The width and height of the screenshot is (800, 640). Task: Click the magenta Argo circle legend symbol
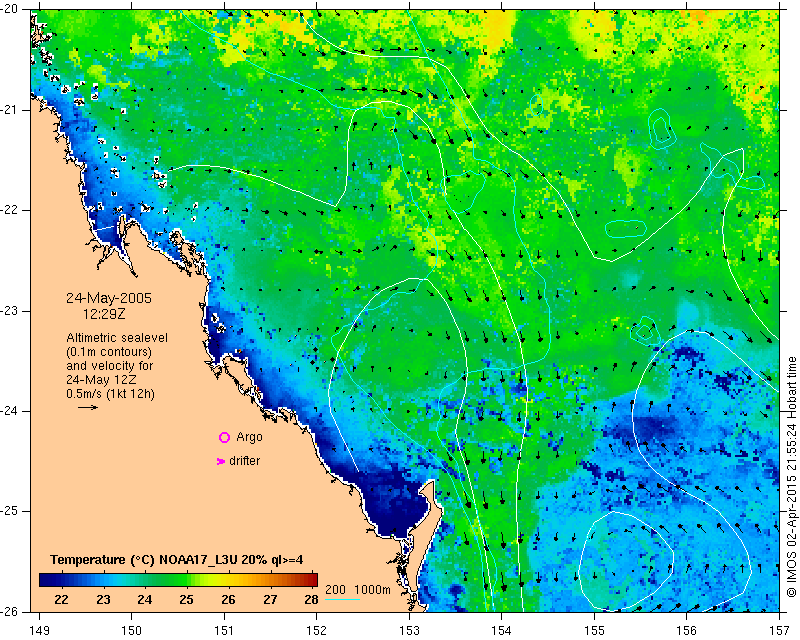224,437
